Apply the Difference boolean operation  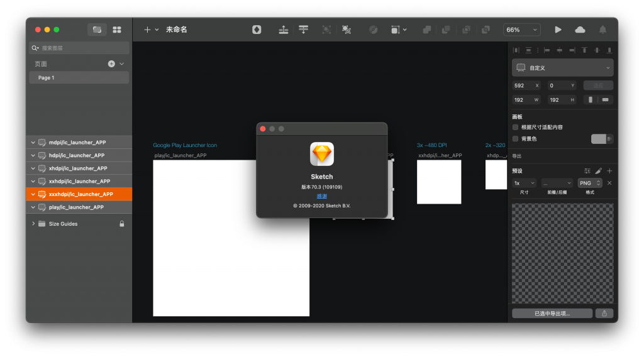click(486, 30)
